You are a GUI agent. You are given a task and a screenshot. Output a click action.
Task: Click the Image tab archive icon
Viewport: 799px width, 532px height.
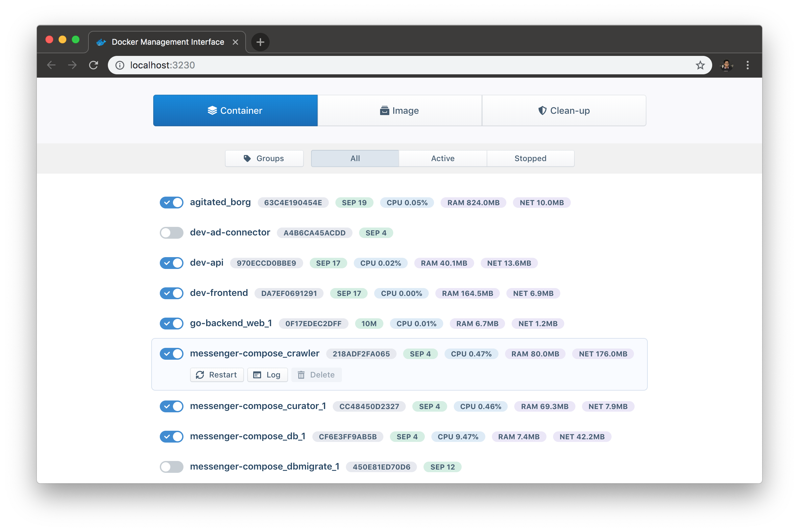(x=384, y=110)
